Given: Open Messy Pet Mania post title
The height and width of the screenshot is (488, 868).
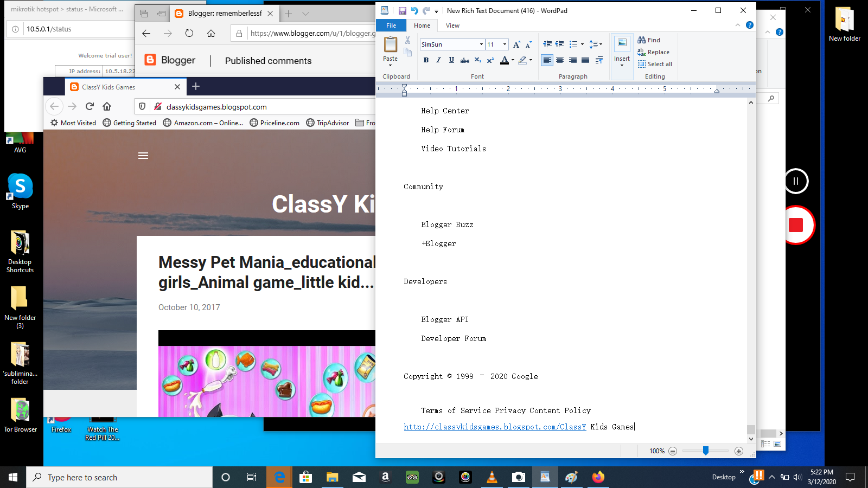Looking at the screenshot, I should (x=266, y=272).
